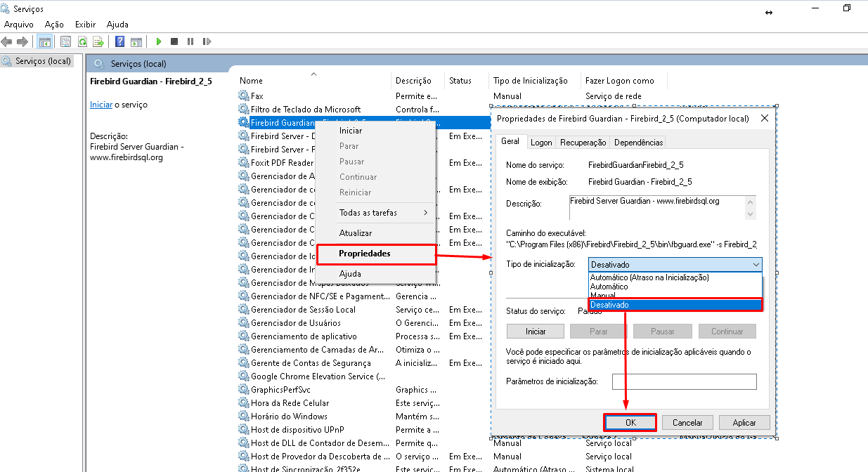Go back with the toolbar left arrow

tap(7, 41)
